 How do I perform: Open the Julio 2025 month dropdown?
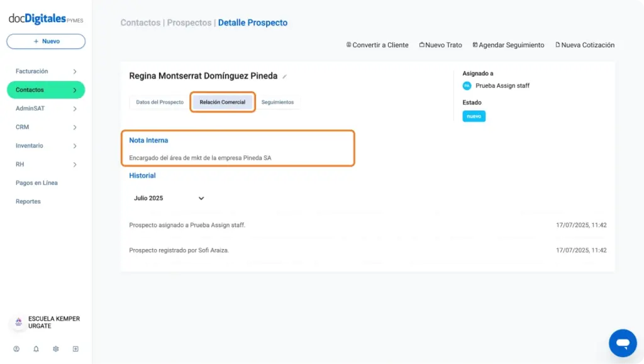169,198
